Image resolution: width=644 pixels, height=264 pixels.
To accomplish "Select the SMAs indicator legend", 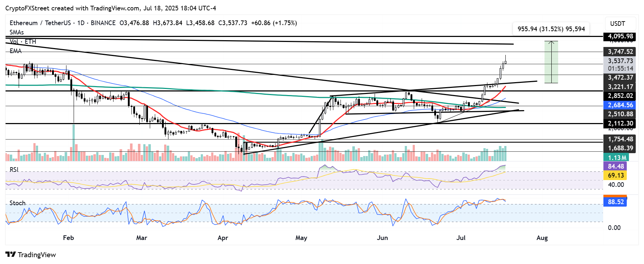I will [17, 32].
